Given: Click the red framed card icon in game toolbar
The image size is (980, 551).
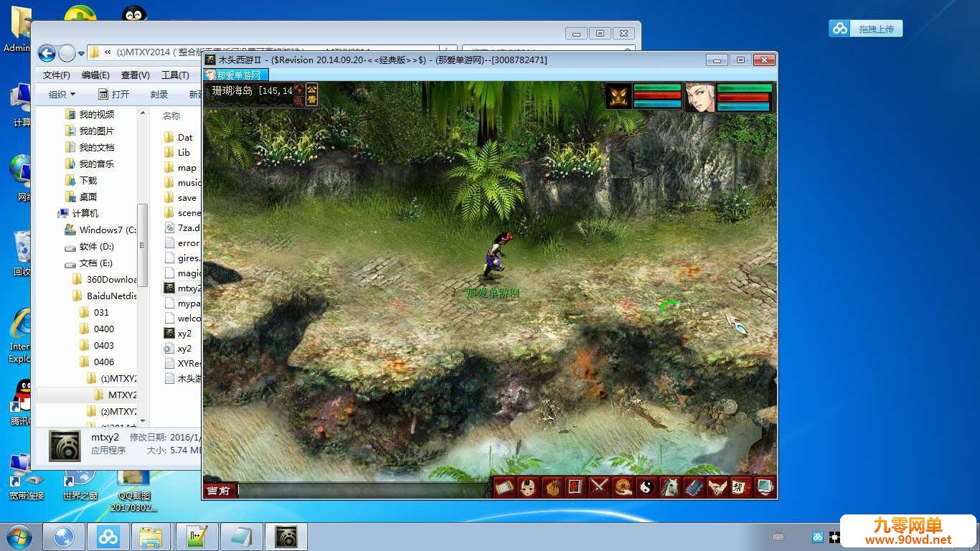Looking at the screenshot, I should tap(575, 487).
